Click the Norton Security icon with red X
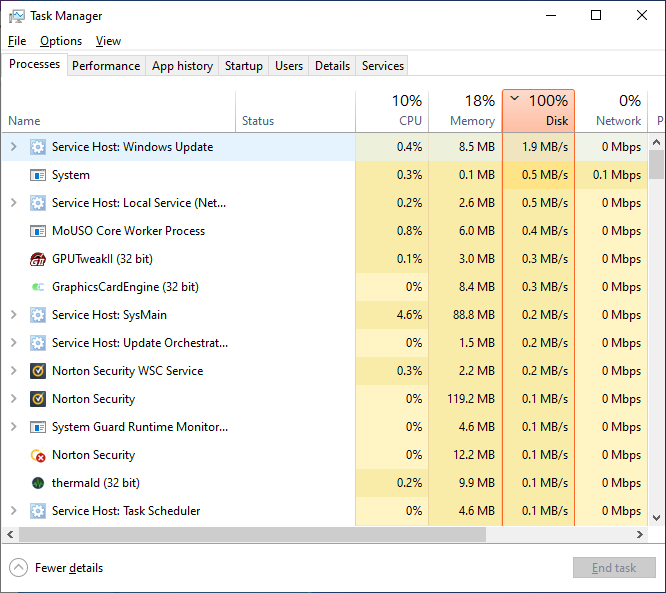Image resolution: width=666 pixels, height=593 pixels. coord(38,455)
